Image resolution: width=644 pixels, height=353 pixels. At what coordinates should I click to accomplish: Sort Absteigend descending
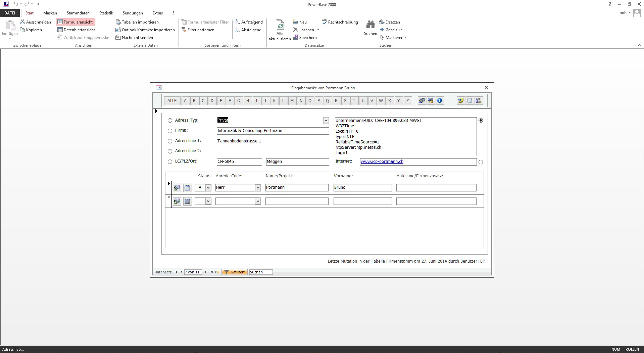click(x=248, y=30)
